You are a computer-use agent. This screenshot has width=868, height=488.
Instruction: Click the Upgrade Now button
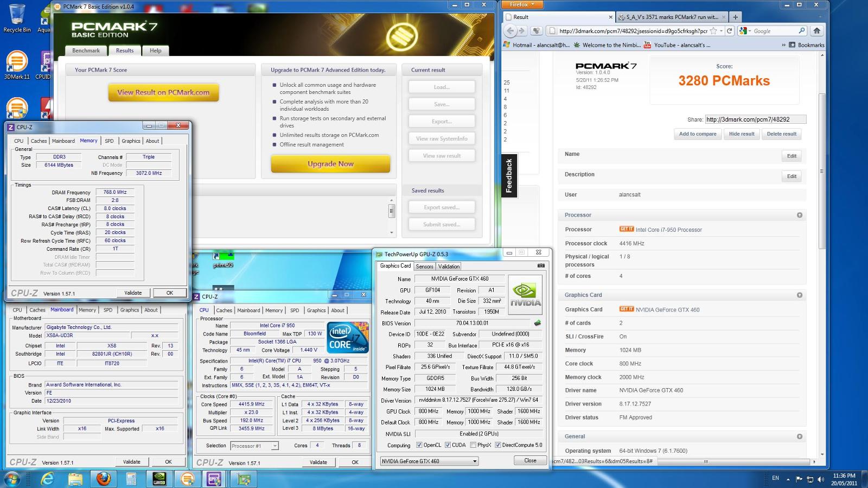[330, 163]
